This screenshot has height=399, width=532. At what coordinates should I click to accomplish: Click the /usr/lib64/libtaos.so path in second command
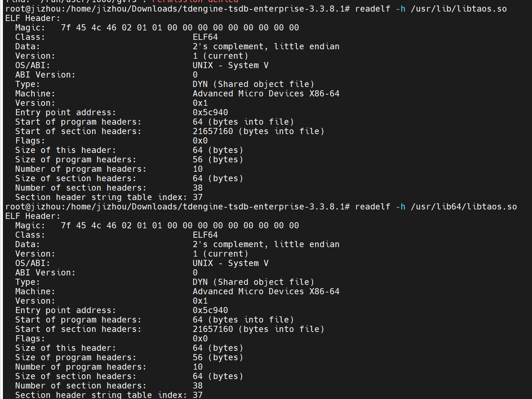[x=464, y=207]
